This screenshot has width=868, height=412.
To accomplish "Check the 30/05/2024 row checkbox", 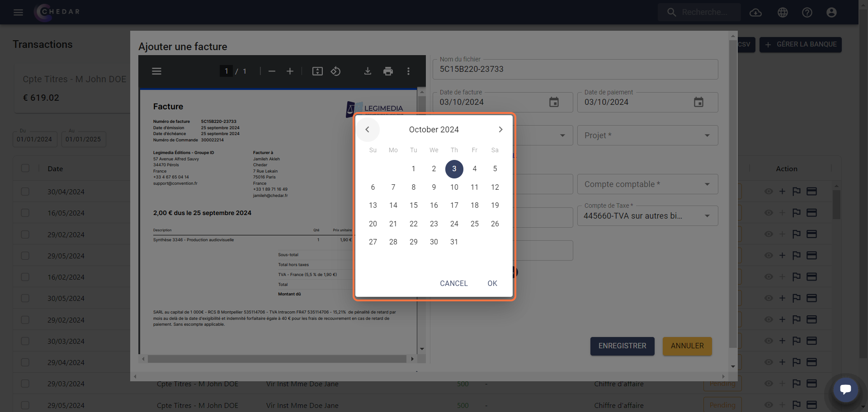I will click(x=25, y=298).
